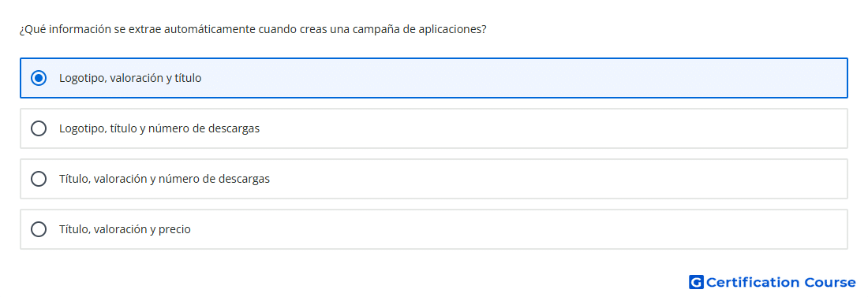Choose radio circle beside Título, valoración y número de descargas

39,179
